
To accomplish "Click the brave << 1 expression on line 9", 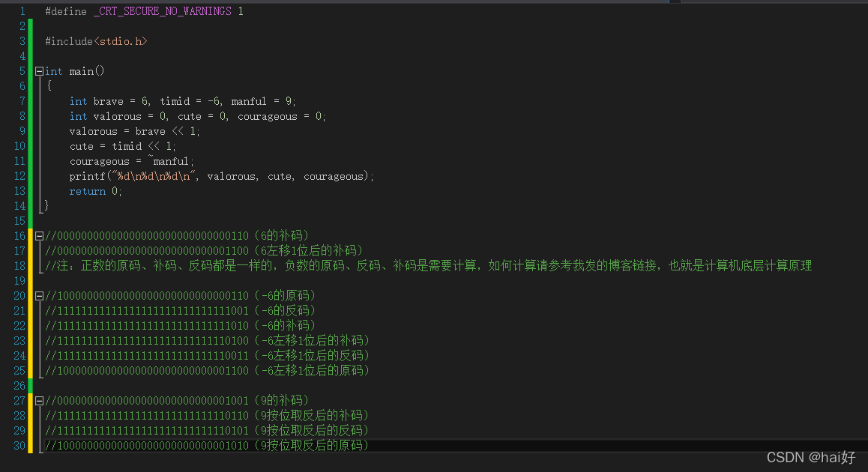I will (166, 131).
